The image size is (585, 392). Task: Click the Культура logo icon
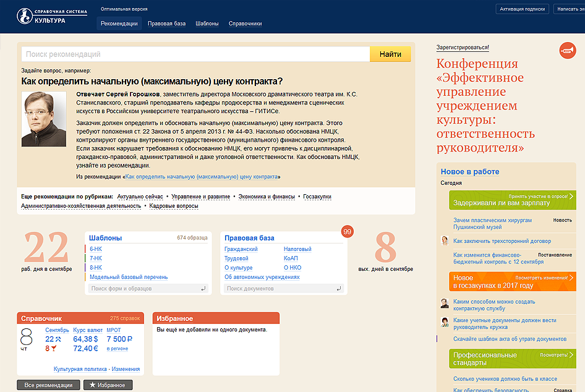point(23,15)
